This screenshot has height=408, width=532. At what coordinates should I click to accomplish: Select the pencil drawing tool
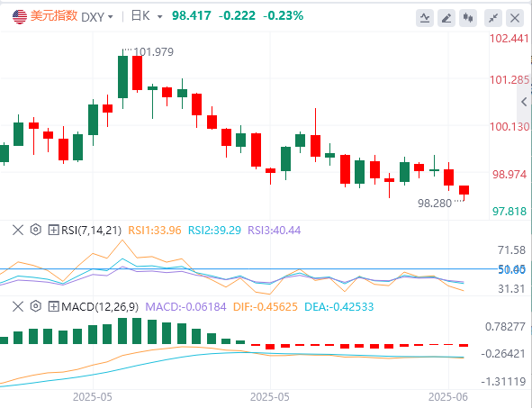446,18
